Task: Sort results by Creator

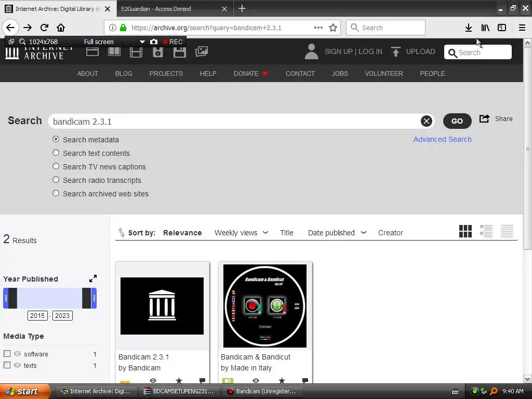Action: pyautogui.click(x=391, y=233)
